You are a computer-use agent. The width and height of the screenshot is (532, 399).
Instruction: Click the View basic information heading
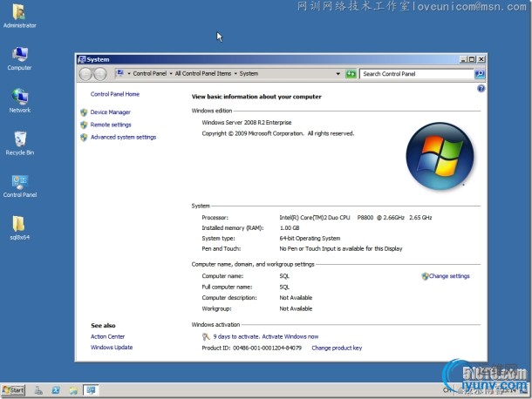(256, 97)
